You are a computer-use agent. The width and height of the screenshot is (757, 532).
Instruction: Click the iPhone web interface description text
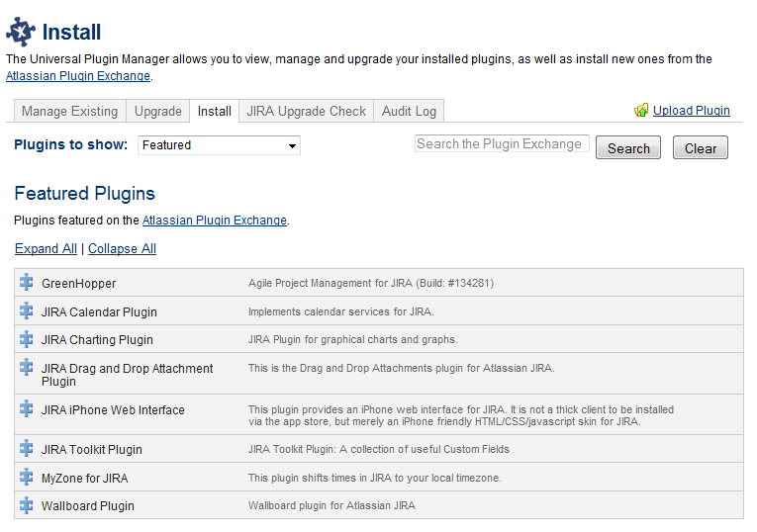click(461, 415)
